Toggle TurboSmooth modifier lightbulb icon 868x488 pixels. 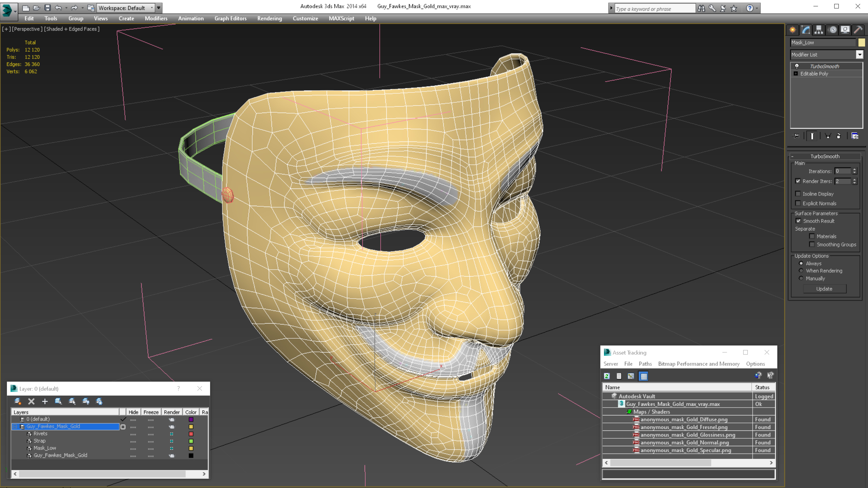tap(797, 66)
